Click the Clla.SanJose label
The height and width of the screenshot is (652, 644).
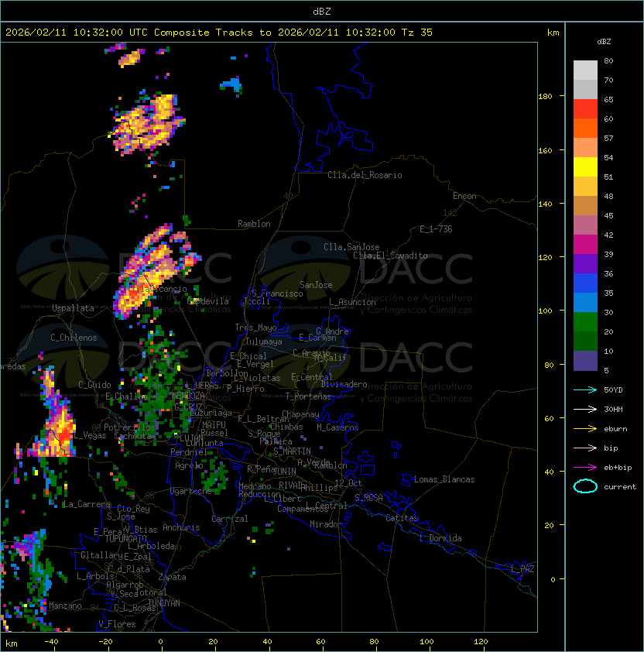coord(351,247)
